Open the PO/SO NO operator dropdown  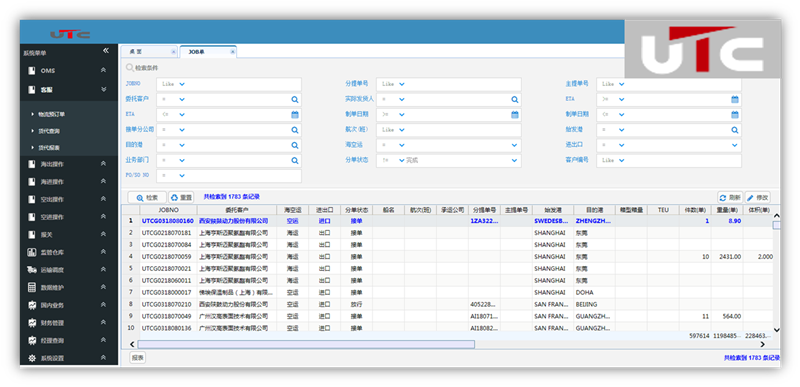[x=182, y=176]
